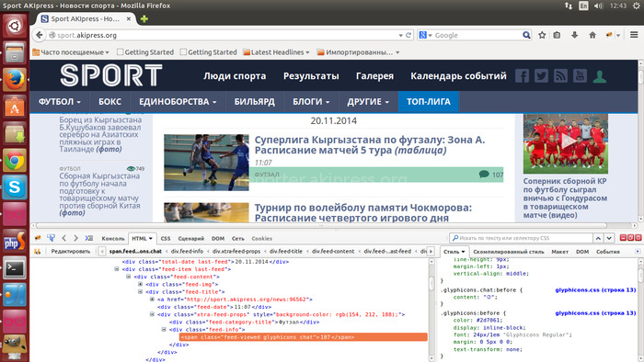Screen dimensions: 644x362
Task: Open the ДРУГИЕ navigation dropdown
Action: (x=368, y=102)
